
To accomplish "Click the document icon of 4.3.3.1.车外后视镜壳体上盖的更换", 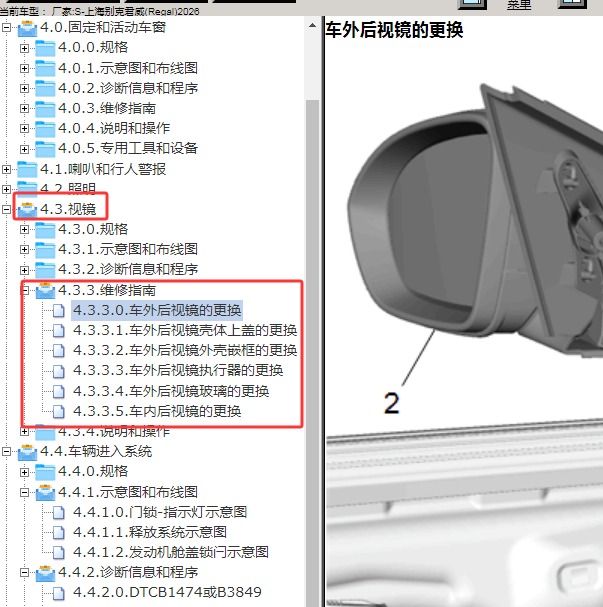I will click(x=58, y=331).
